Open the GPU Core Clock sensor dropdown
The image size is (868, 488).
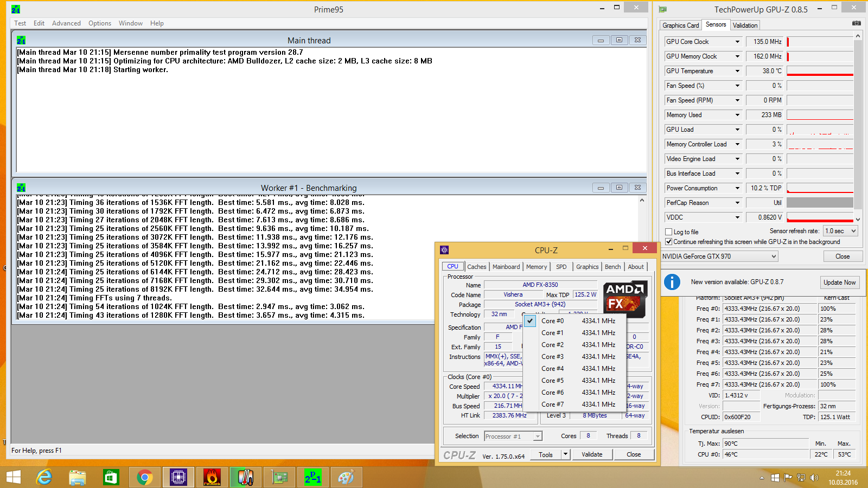coord(737,42)
